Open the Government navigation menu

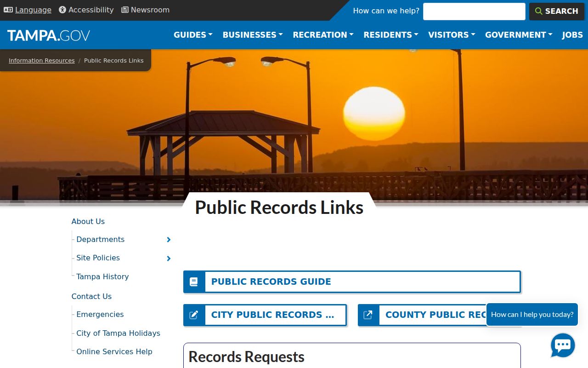click(519, 34)
